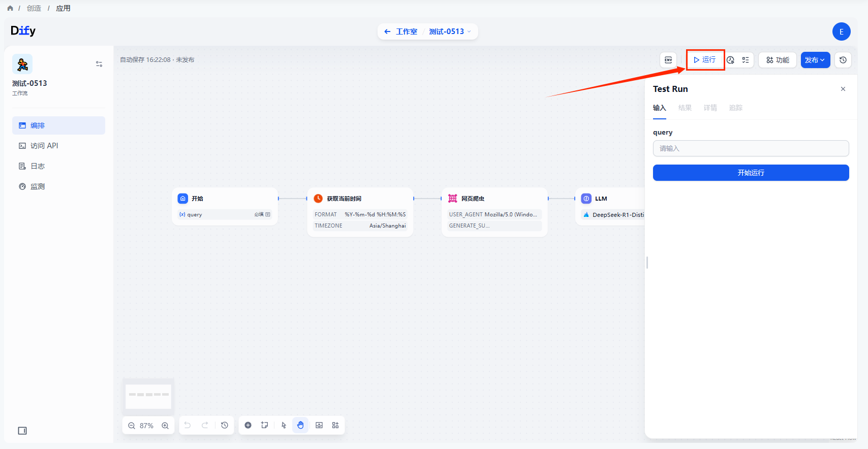Click the blue 开始运行 button
Image resolution: width=868 pixels, height=449 pixels.
point(751,173)
